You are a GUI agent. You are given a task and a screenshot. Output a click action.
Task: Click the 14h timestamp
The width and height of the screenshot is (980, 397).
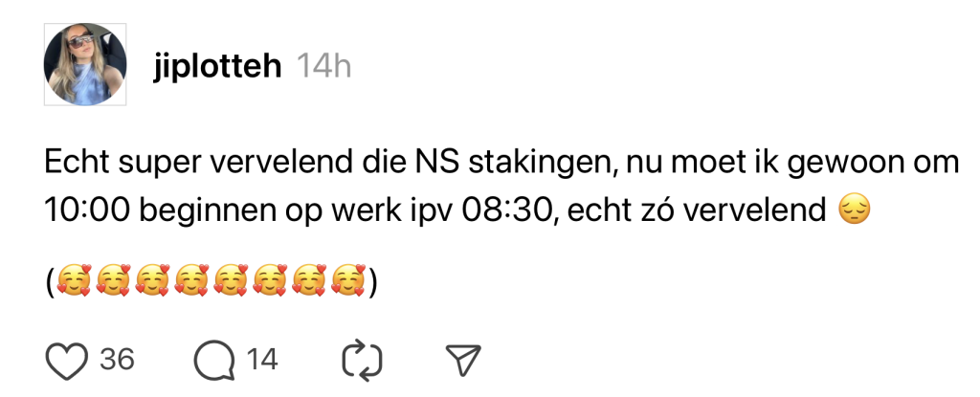pyautogui.click(x=323, y=66)
